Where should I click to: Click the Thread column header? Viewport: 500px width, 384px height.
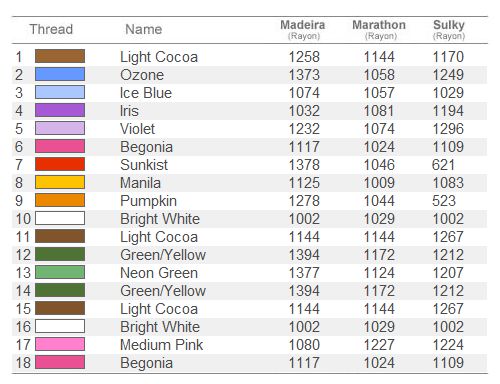pyautogui.click(x=51, y=29)
